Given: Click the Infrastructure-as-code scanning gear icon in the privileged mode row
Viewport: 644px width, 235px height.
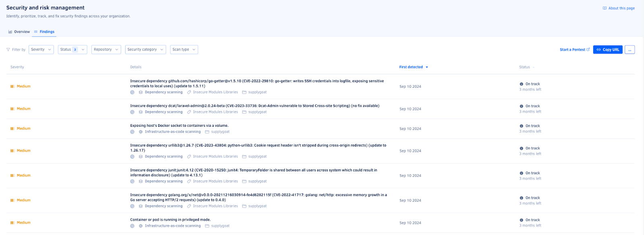Looking at the screenshot, I should click(141, 226).
